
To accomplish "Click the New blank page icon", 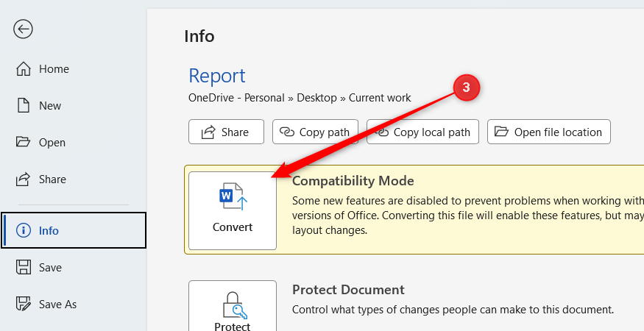I will point(24,105).
